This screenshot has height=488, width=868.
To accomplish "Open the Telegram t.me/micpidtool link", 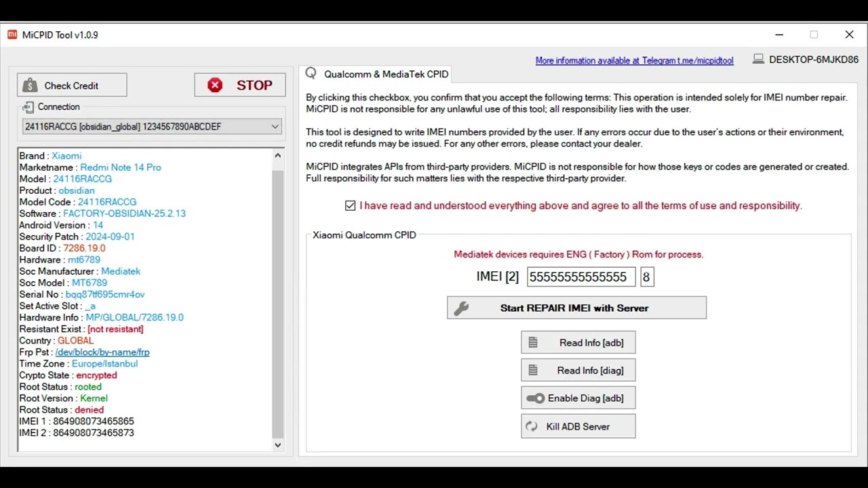I will tap(634, 60).
